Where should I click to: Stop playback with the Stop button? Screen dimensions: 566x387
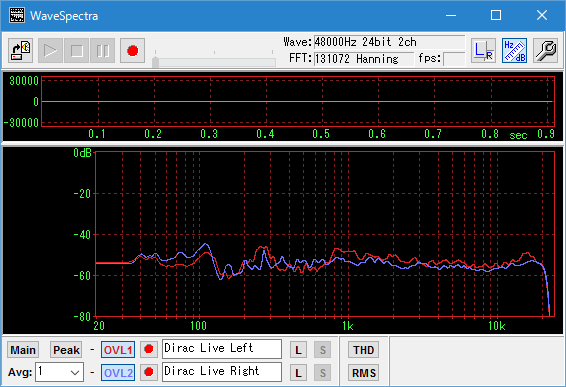[x=77, y=51]
